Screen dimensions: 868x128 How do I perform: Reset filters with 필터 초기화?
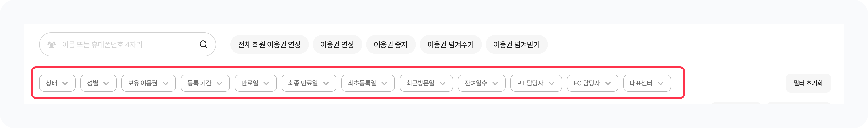808,83
